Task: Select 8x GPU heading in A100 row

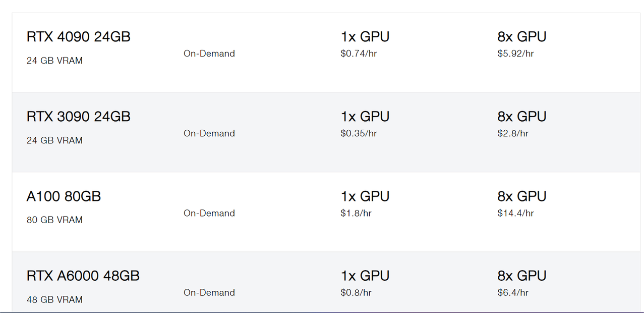Action: tap(521, 196)
